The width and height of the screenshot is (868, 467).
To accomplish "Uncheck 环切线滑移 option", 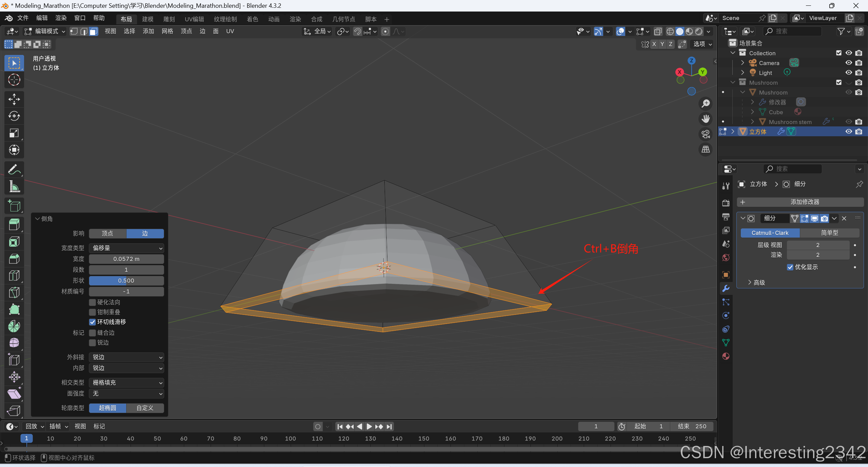I will tap(92, 322).
